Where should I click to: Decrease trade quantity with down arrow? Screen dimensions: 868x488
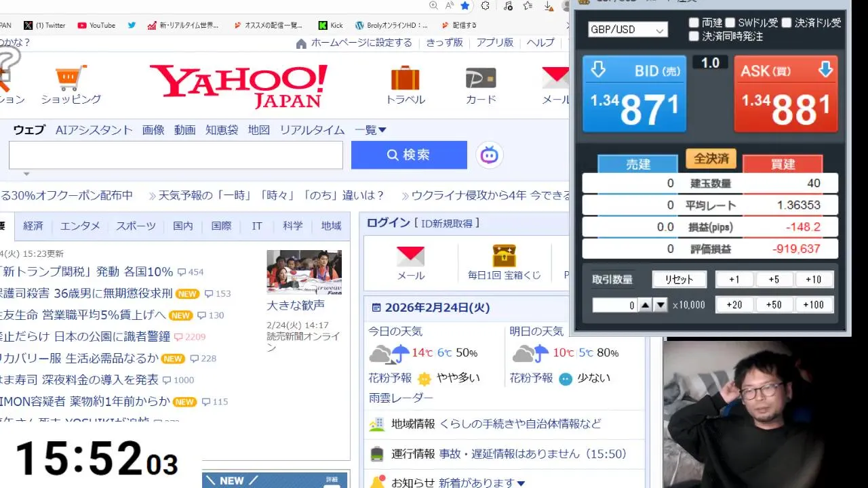pyautogui.click(x=660, y=305)
